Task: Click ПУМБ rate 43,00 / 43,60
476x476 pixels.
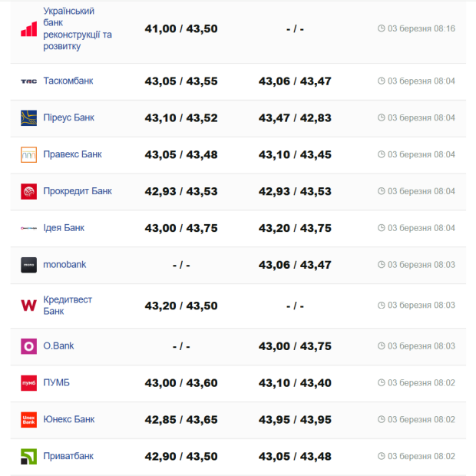Action: click(181, 383)
